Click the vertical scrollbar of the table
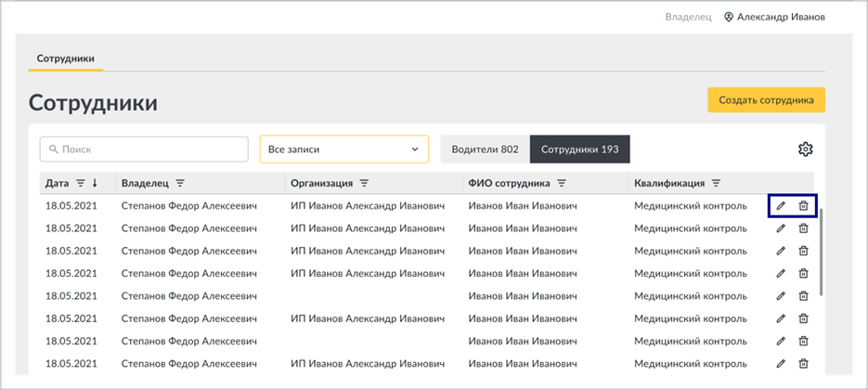This screenshot has height=390, width=868. [x=823, y=253]
